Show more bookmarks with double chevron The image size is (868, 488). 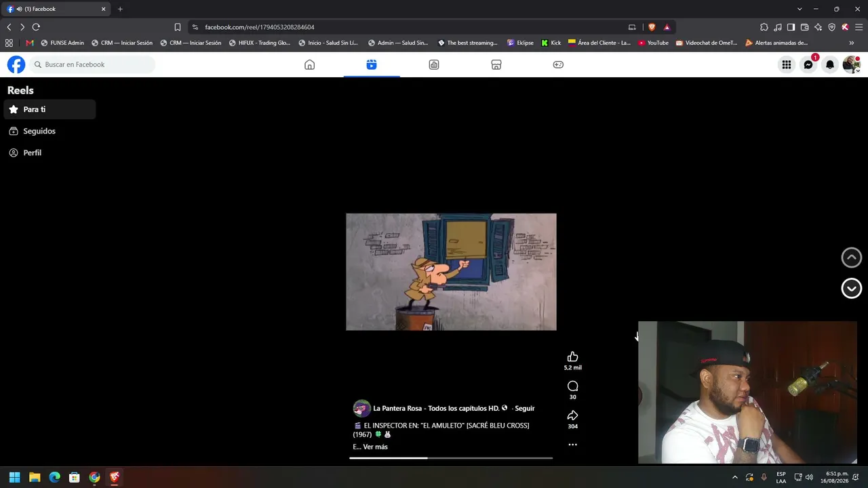[x=851, y=43]
